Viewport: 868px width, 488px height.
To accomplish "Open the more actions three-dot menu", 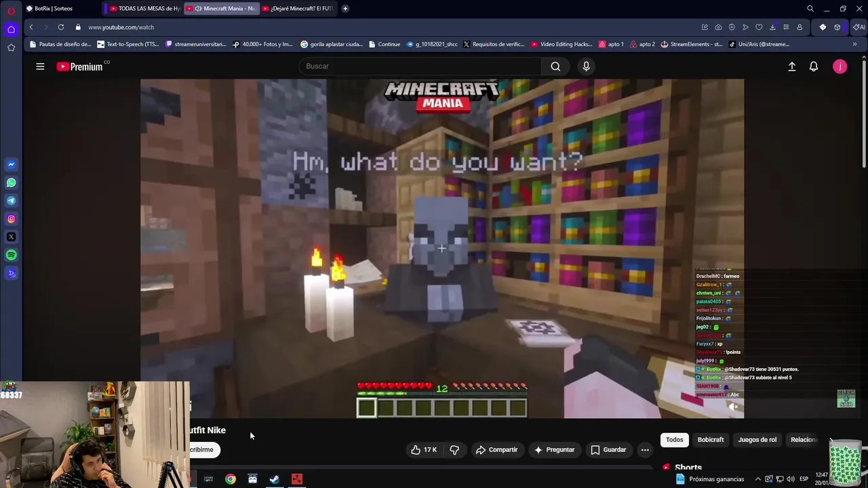I will tap(645, 449).
